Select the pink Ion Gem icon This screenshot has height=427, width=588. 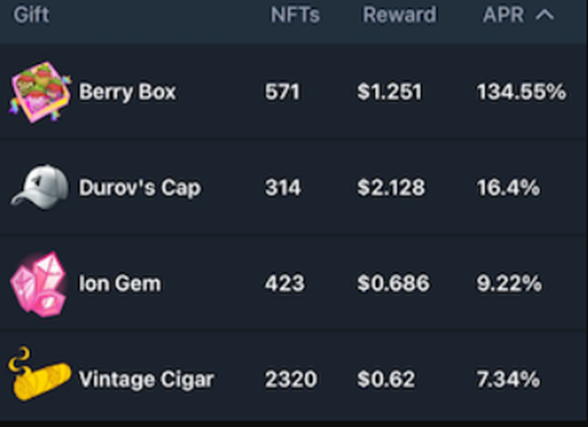pyautogui.click(x=39, y=284)
